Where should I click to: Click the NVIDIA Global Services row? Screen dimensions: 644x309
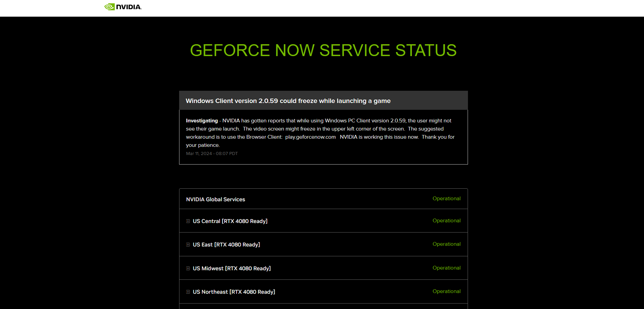215,199
